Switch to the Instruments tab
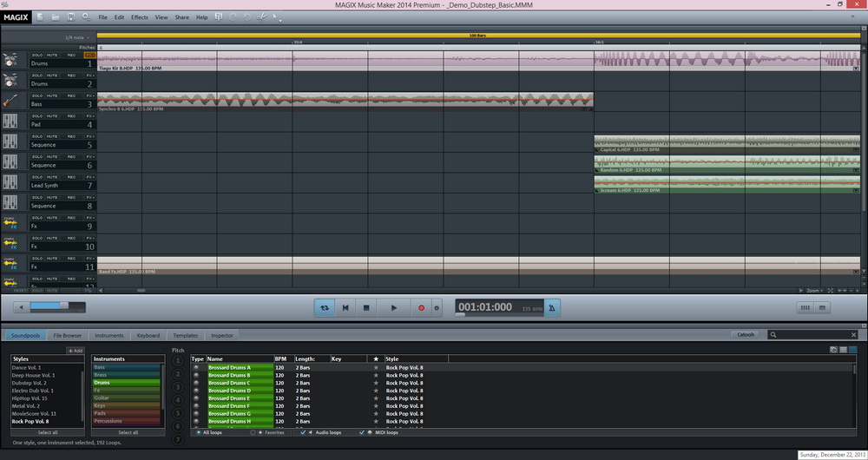Screen dimensions: 868x460 pos(109,335)
